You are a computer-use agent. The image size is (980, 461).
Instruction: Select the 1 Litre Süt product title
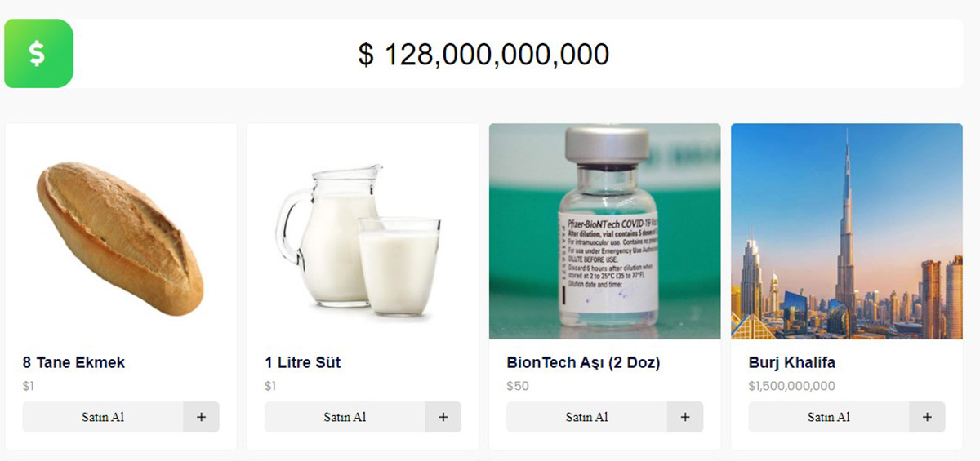(302, 362)
